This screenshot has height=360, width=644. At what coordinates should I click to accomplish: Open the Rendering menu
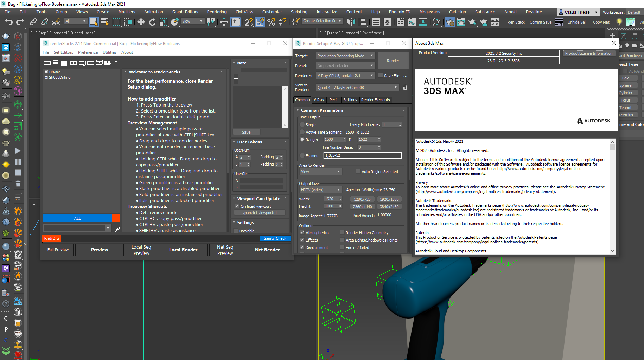tap(217, 12)
